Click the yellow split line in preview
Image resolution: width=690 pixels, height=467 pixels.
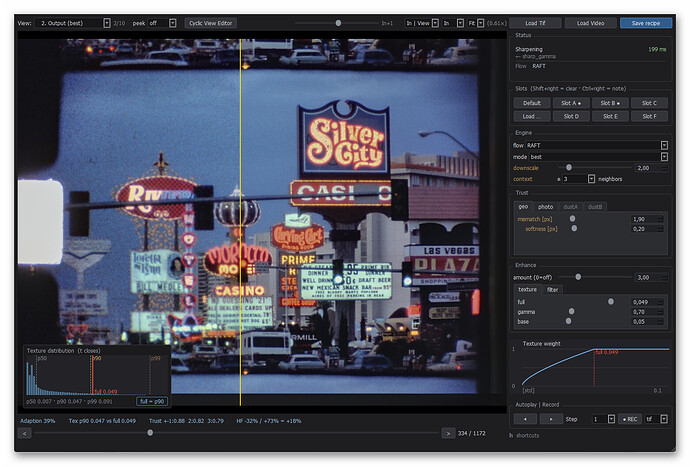point(240,222)
